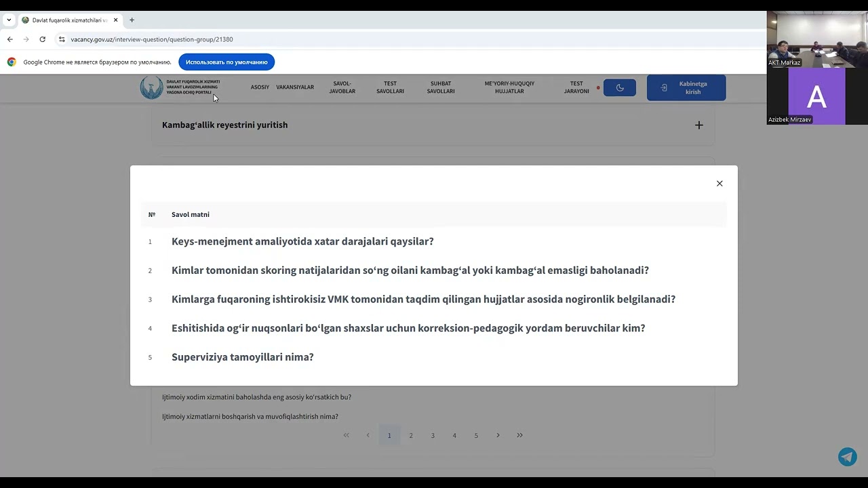868x488 pixels.
Task: Go to pagination page 3
Action: 433,435
